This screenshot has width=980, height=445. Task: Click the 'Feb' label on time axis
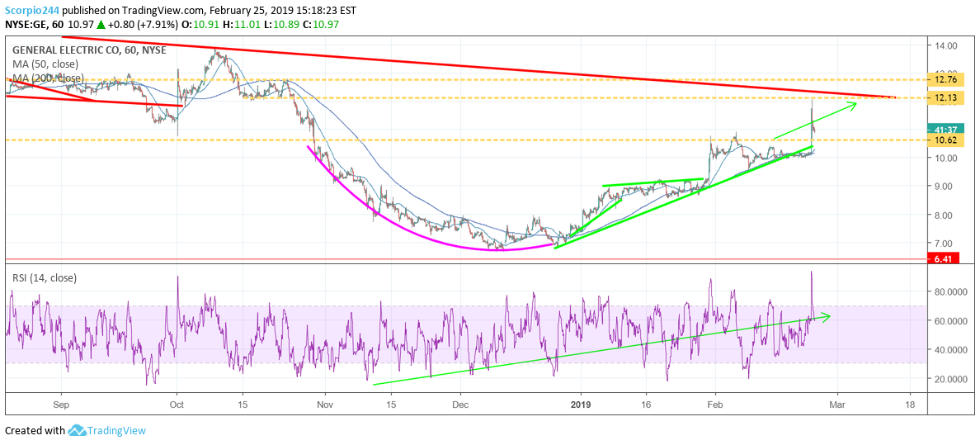point(714,405)
